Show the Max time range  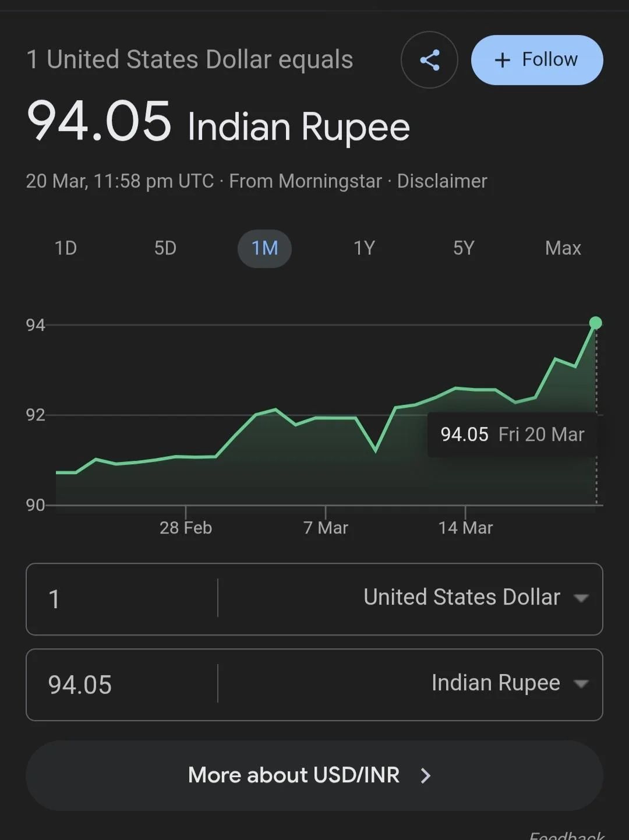pos(563,249)
